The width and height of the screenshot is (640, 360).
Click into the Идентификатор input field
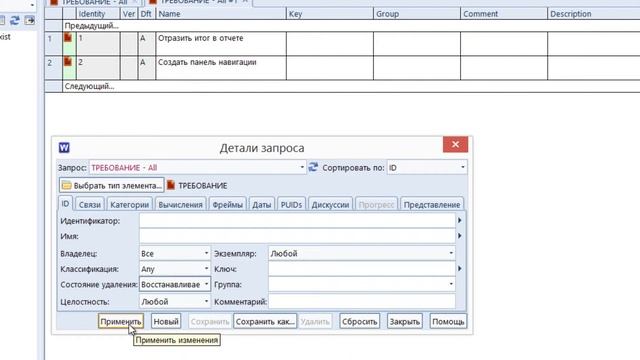click(297, 220)
